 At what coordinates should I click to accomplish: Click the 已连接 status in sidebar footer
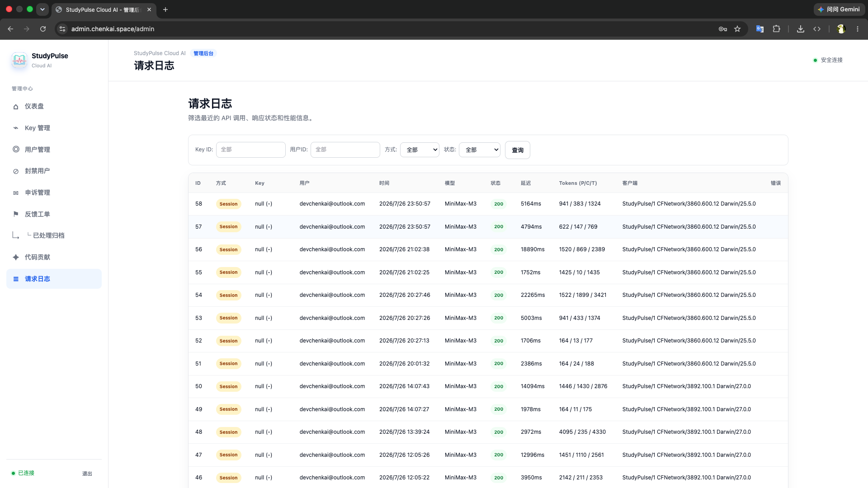point(23,473)
